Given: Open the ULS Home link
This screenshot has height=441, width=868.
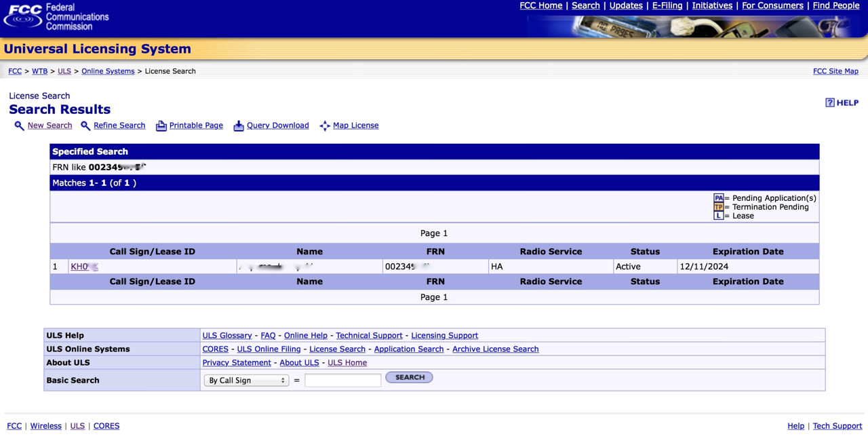Looking at the screenshot, I should coord(347,363).
